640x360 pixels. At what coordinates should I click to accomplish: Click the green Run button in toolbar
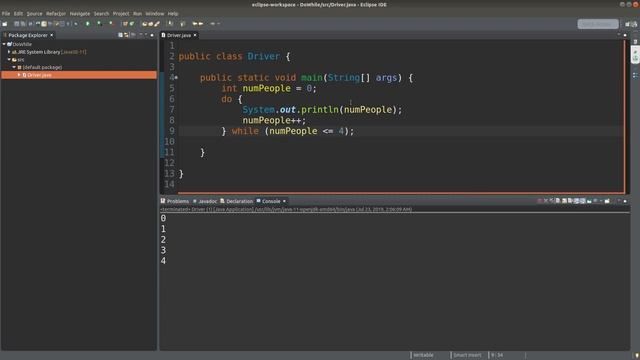point(87,24)
